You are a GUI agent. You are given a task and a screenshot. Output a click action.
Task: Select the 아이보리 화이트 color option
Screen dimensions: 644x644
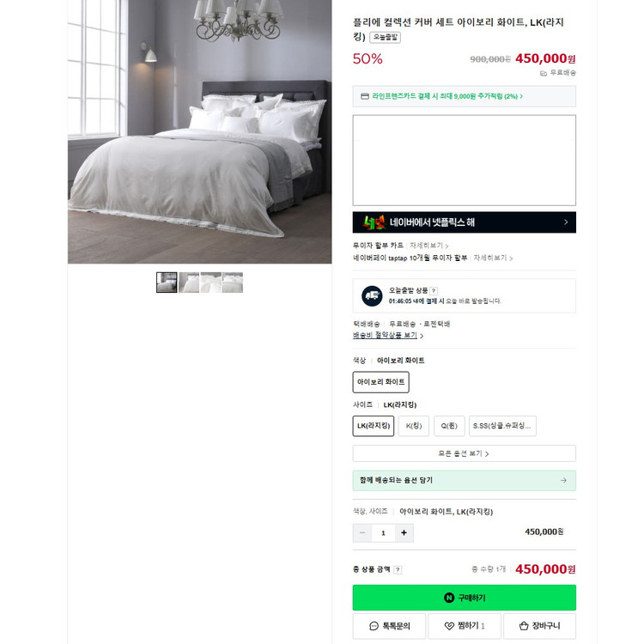click(x=380, y=382)
